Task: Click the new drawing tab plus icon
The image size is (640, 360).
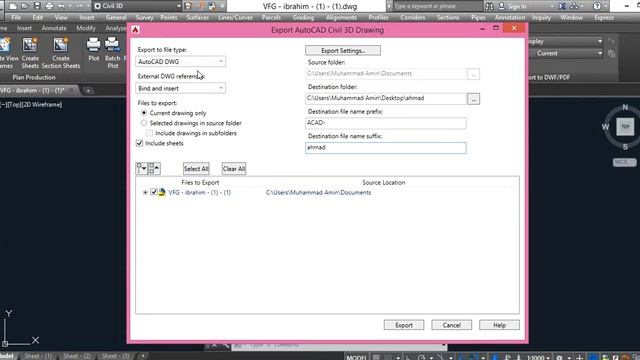Action: tap(88, 91)
